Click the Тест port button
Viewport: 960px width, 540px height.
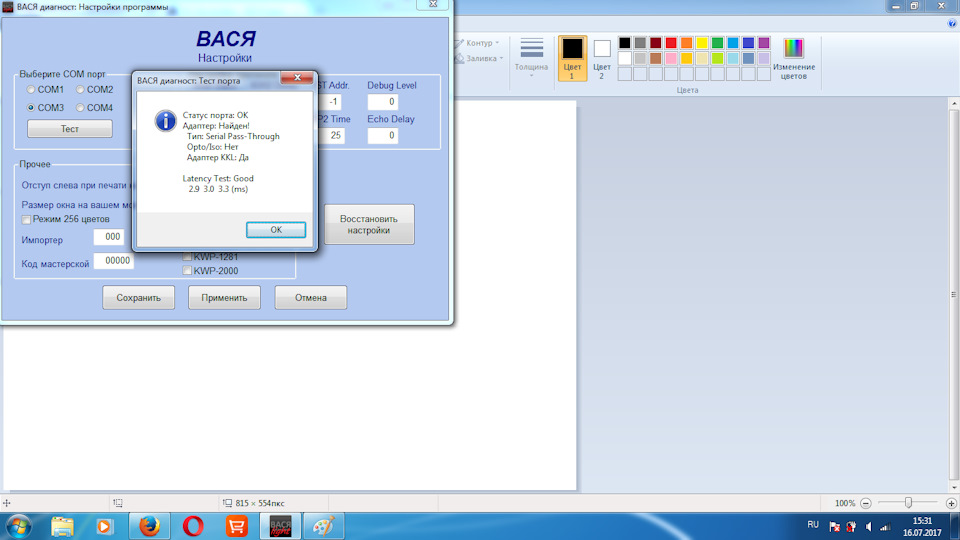click(70, 129)
